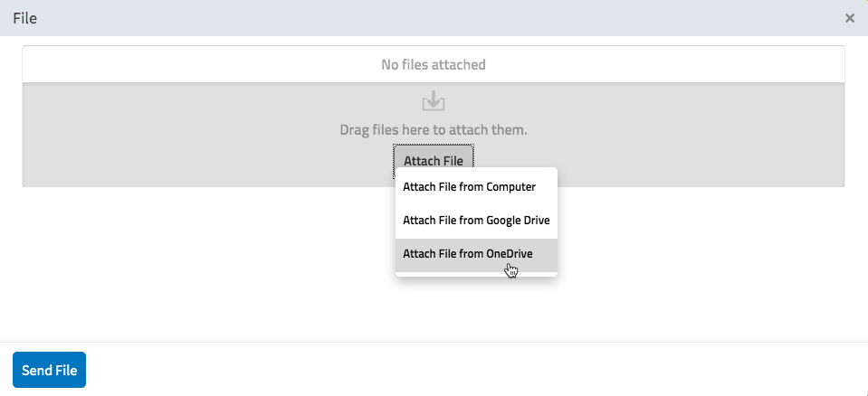Click the 'No files attached' status bar
This screenshot has height=396, width=868.
434,65
